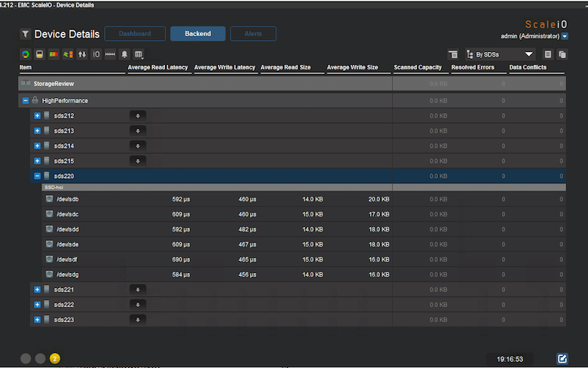
Task: Sort by Data Conflicts column header
Action: (x=528, y=68)
